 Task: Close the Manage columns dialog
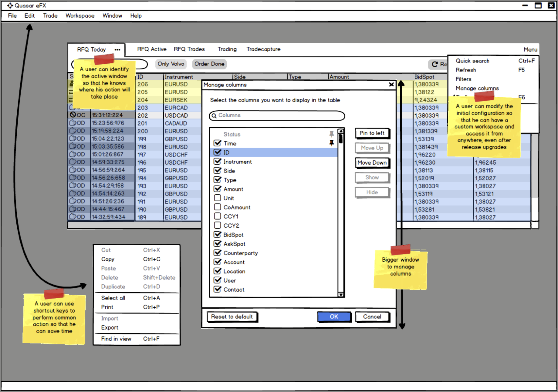(391, 85)
